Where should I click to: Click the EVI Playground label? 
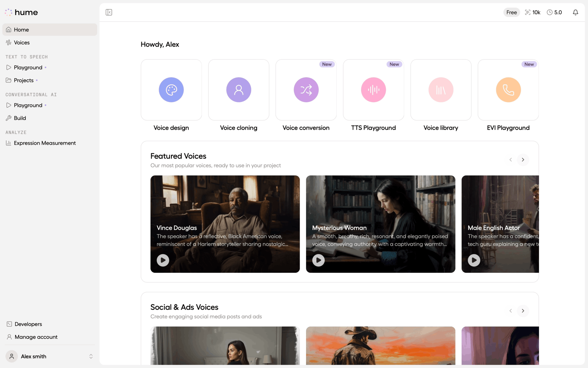pos(508,128)
